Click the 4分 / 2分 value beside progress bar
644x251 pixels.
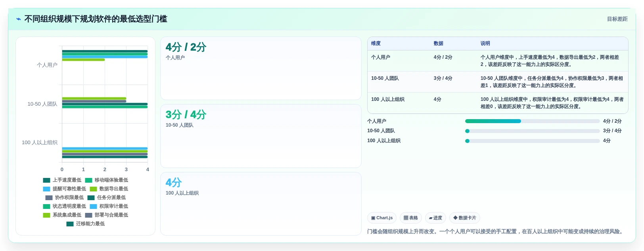coord(612,121)
